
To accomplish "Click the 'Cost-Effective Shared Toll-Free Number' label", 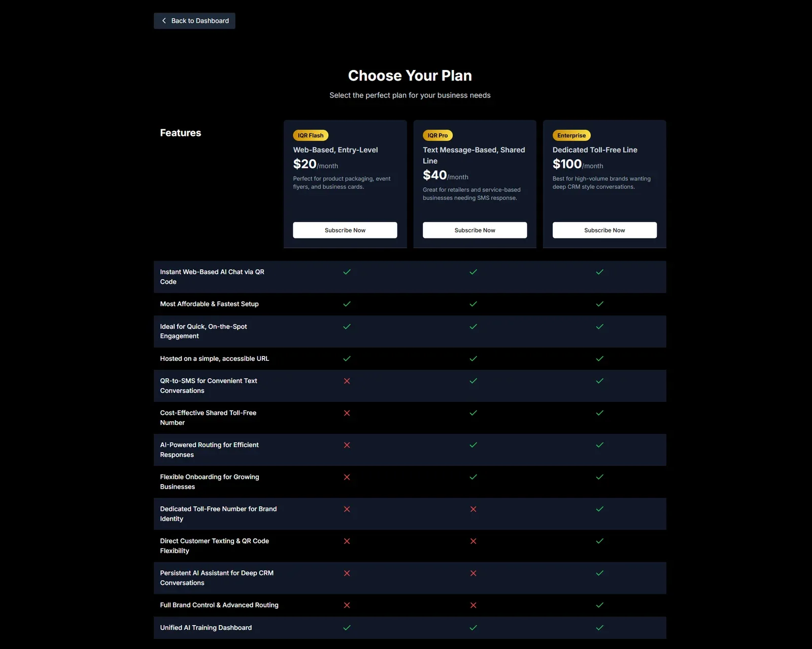I will coord(208,418).
